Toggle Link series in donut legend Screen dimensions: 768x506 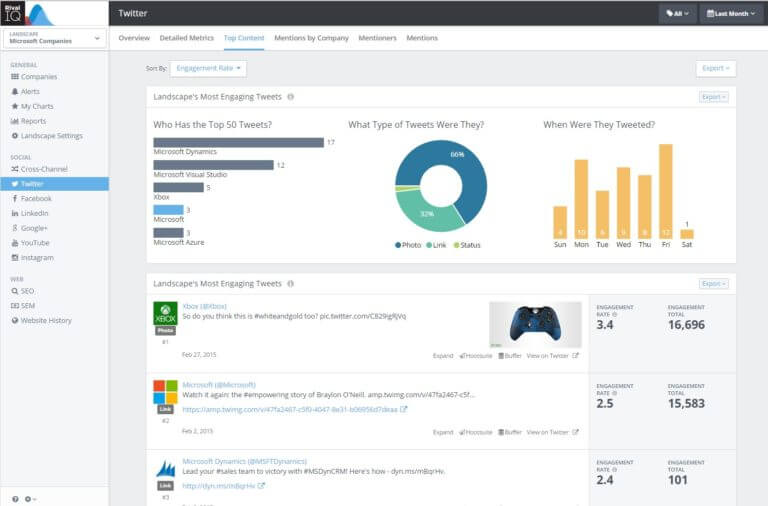click(x=436, y=245)
